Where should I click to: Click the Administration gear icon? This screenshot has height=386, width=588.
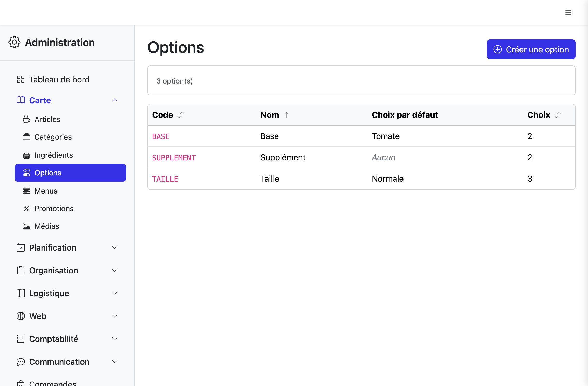coord(14,42)
